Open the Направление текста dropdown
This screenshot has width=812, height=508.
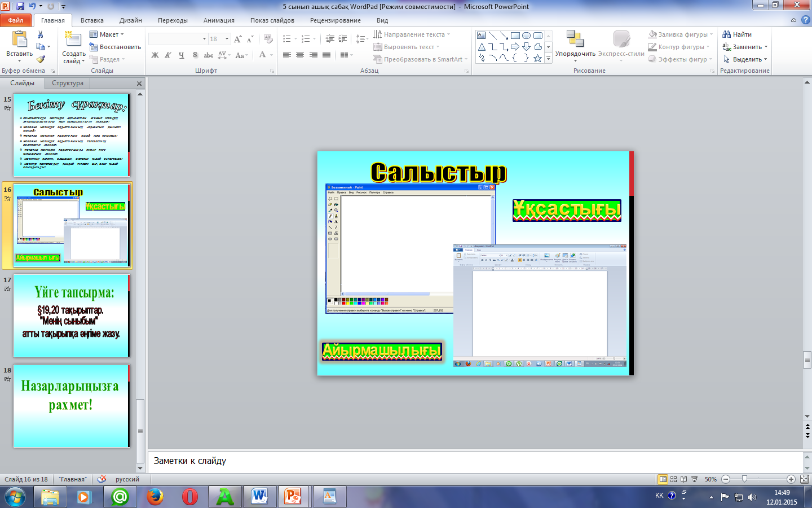[x=412, y=34]
